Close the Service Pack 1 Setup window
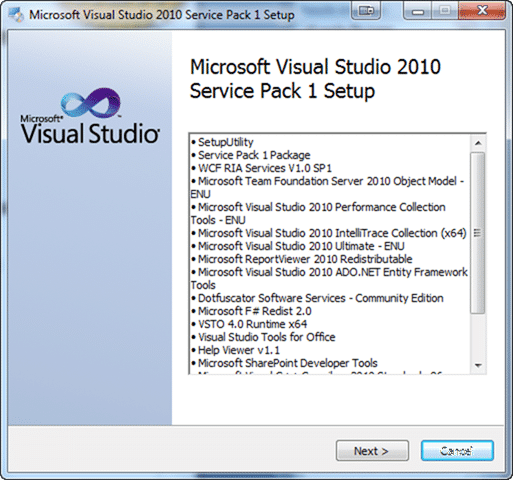The image size is (513, 480). (x=482, y=11)
